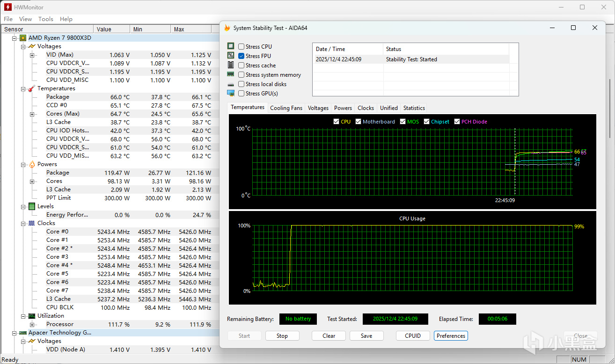
Task: Open the Tools menu in HWMonitor
Action: 46,19
